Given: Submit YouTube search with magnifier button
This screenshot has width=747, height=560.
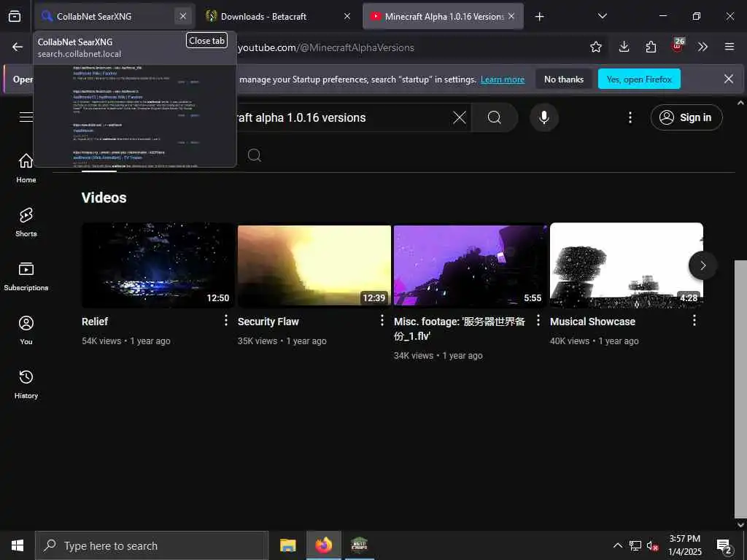Looking at the screenshot, I should pyautogui.click(x=495, y=117).
